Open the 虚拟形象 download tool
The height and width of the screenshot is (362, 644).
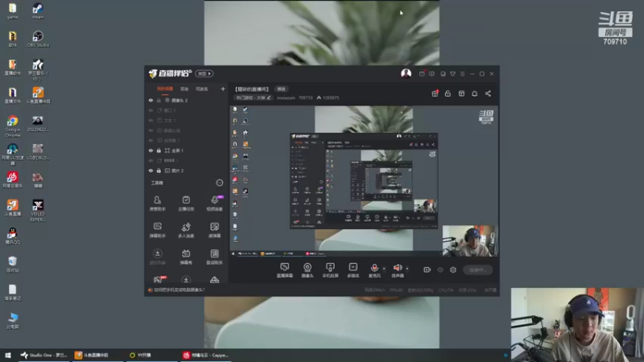[x=157, y=257]
